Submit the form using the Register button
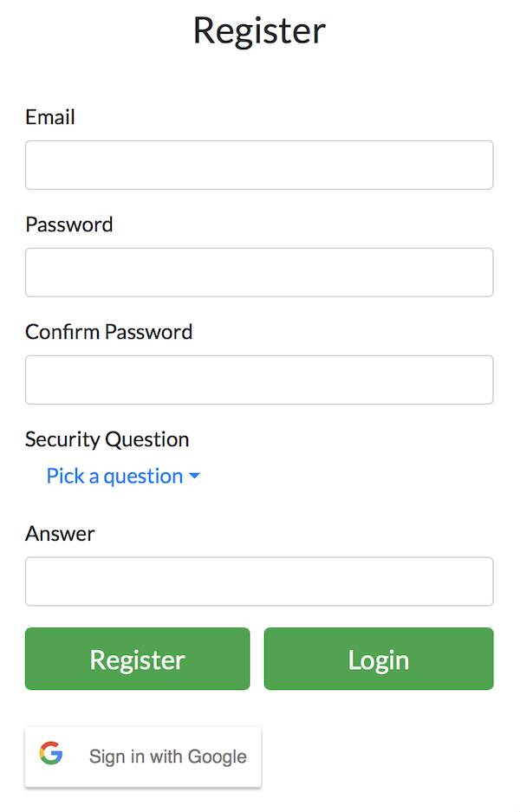 click(137, 659)
